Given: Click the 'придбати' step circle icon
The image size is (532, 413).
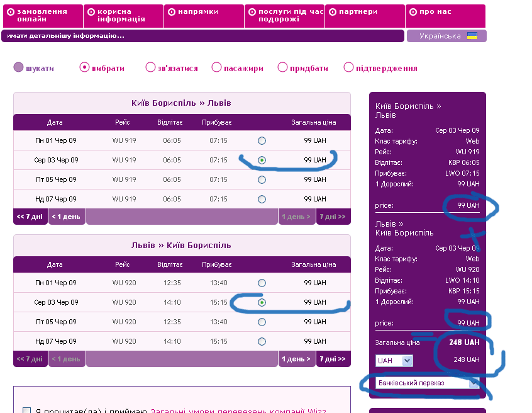Looking at the screenshot, I should (282, 67).
